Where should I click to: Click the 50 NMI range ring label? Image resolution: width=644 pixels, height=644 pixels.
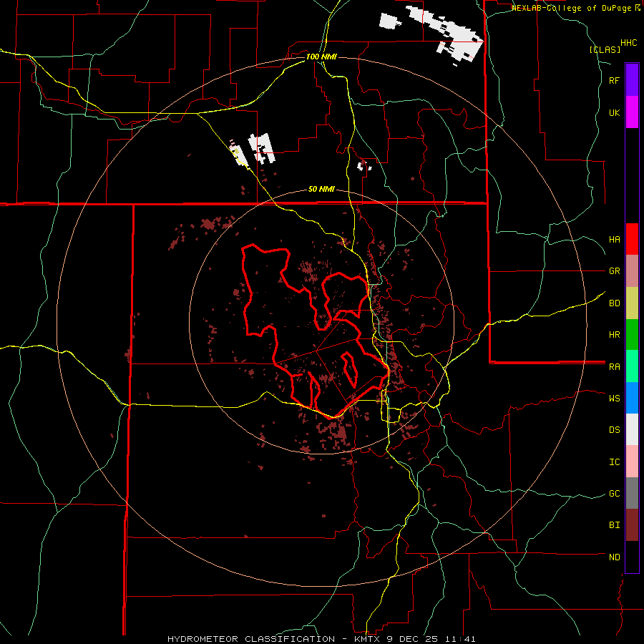tap(321, 190)
